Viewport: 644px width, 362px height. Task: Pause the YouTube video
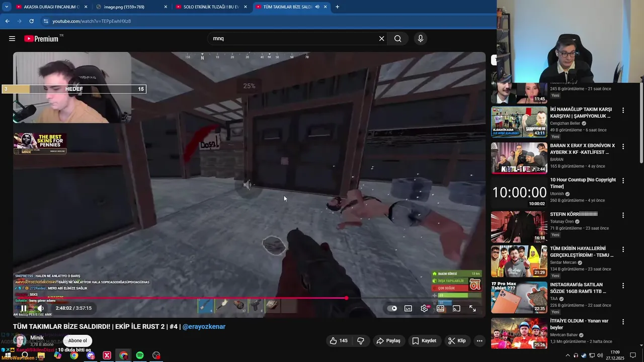(x=24, y=308)
